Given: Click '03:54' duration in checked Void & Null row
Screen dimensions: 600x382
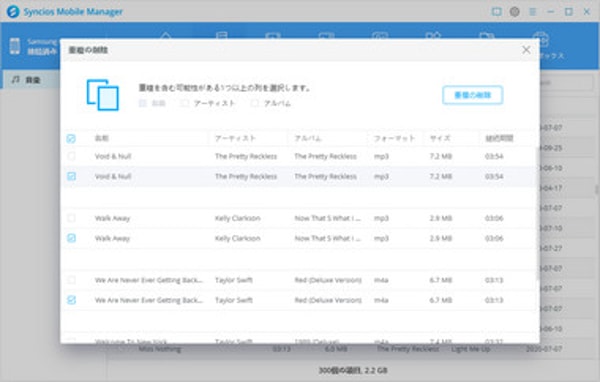Looking at the screenshot, I should tap(494, 176).
